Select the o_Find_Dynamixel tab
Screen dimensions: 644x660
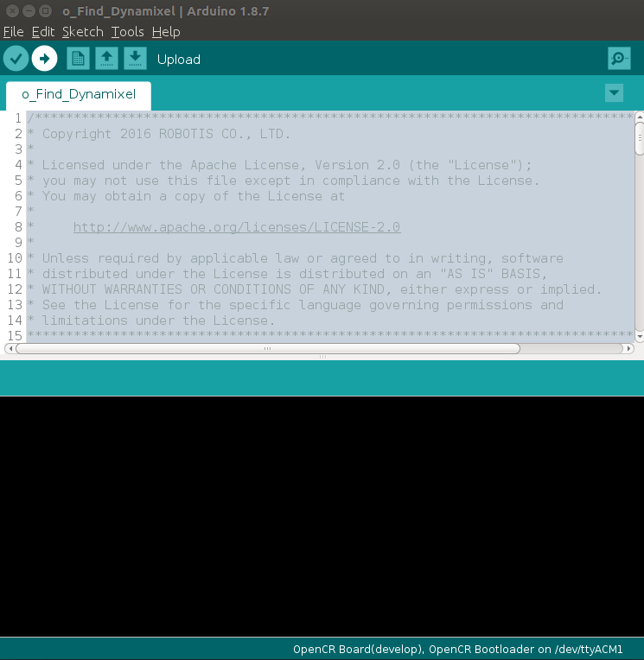pyautogui.click(x=78, y=95)
